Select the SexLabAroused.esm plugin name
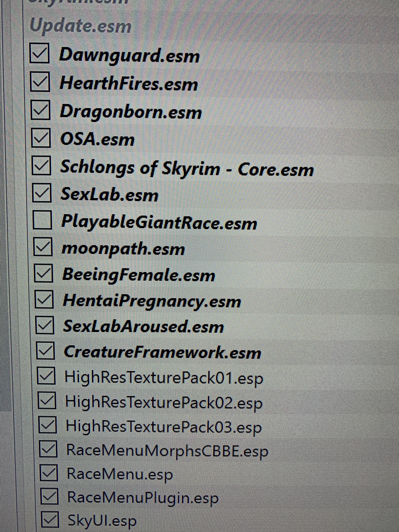 coord(144,327)
